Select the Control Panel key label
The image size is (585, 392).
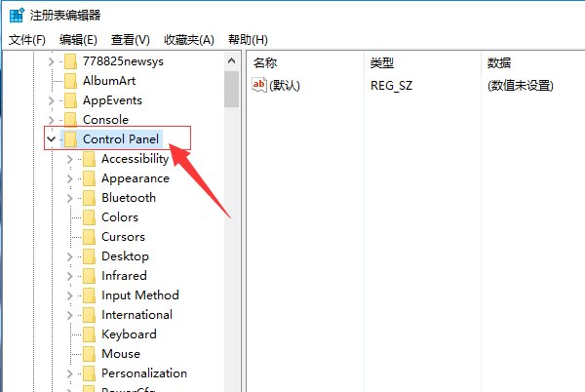(121, 139)
